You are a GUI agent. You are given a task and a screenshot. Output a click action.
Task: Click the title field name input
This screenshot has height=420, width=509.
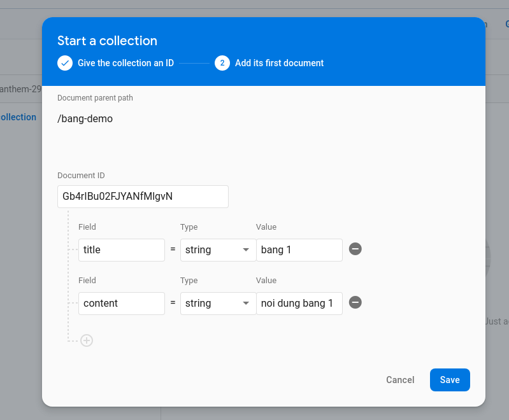click(121, 250)
